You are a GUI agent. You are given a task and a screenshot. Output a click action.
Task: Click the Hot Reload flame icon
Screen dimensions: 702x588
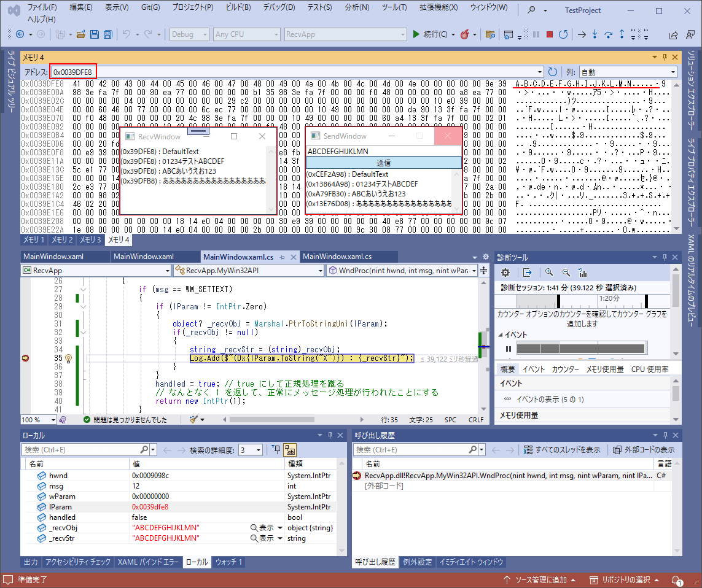pos(464,34)
